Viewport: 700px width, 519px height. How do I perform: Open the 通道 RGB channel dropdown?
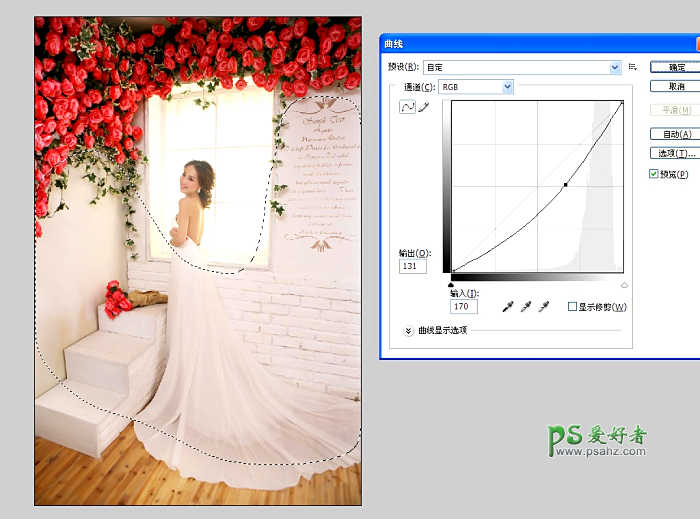click(476, 87)
